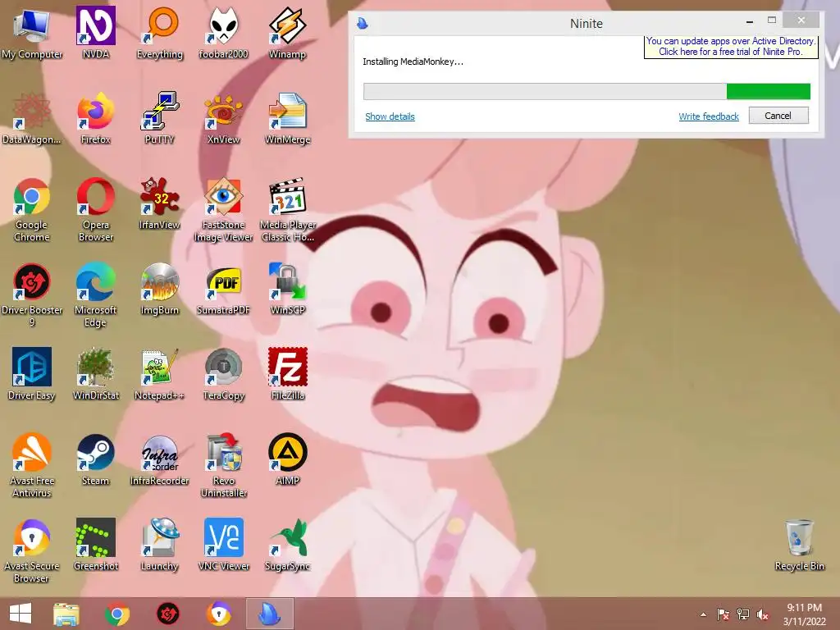Select the DataWagon shortcut icon
Image resolution: width=840 pixels, height=630 pixels.
pos(32,119)
